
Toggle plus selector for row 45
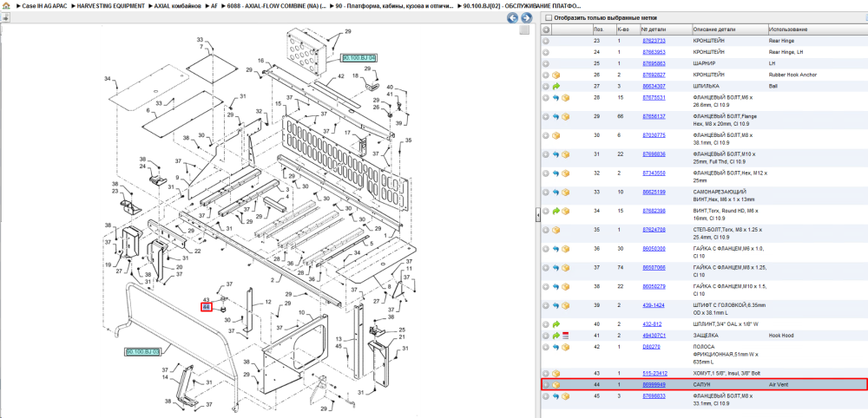[546, 395]
